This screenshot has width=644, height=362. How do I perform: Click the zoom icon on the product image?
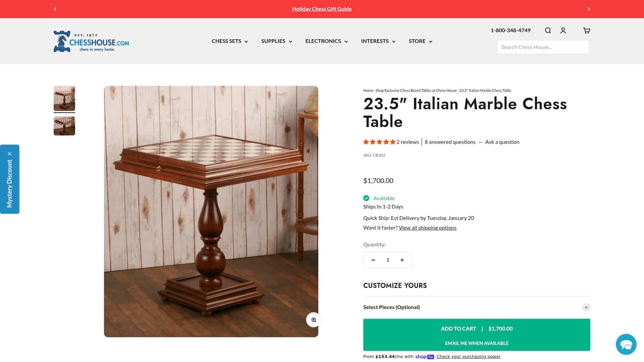(x=313, y=320)
